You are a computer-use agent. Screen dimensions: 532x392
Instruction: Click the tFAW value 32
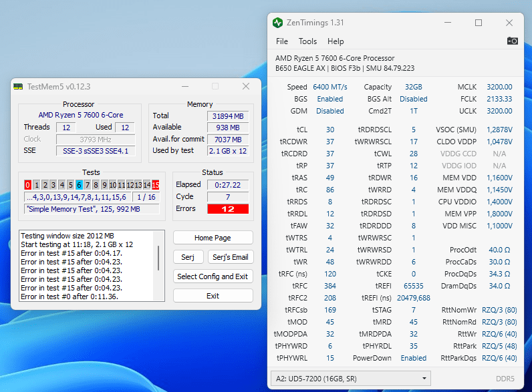[x=330, y=226]
